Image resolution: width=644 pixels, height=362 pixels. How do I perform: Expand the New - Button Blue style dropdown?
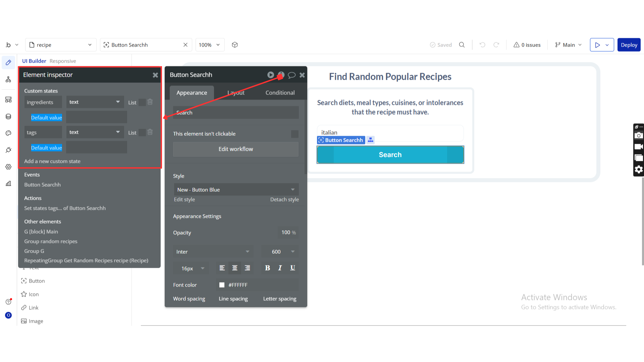point(236,190)
